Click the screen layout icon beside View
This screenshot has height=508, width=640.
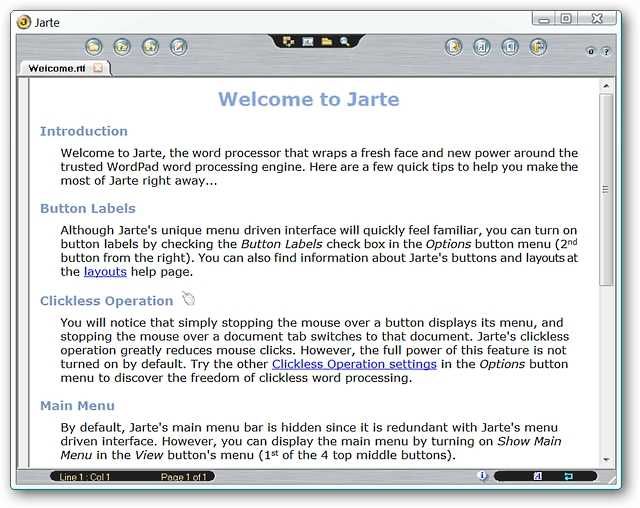tap(308, 42)
